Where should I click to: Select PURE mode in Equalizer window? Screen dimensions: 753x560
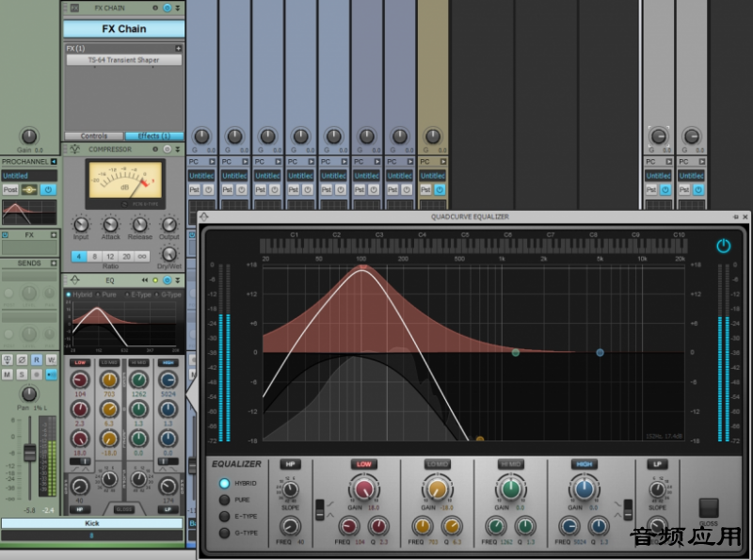[224, 500]
